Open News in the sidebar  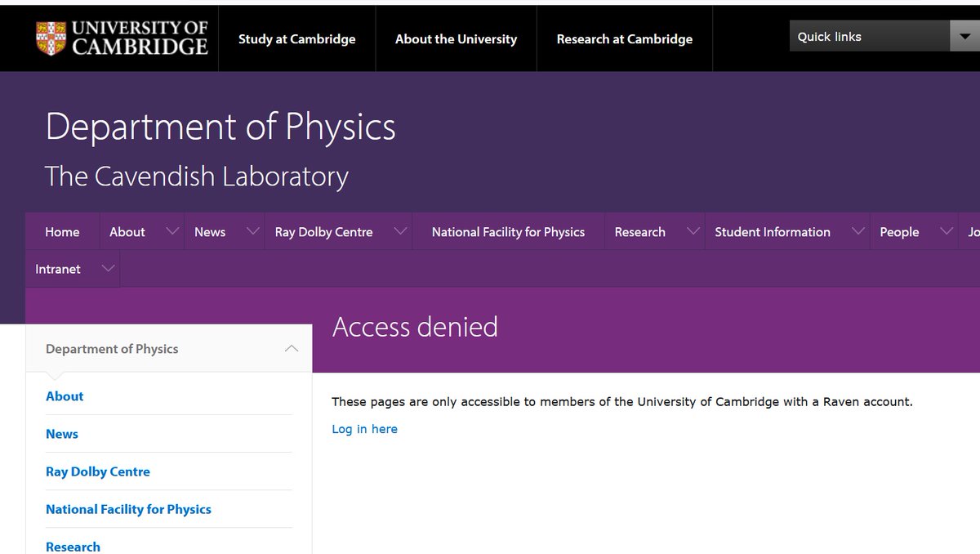pos(62,434)
